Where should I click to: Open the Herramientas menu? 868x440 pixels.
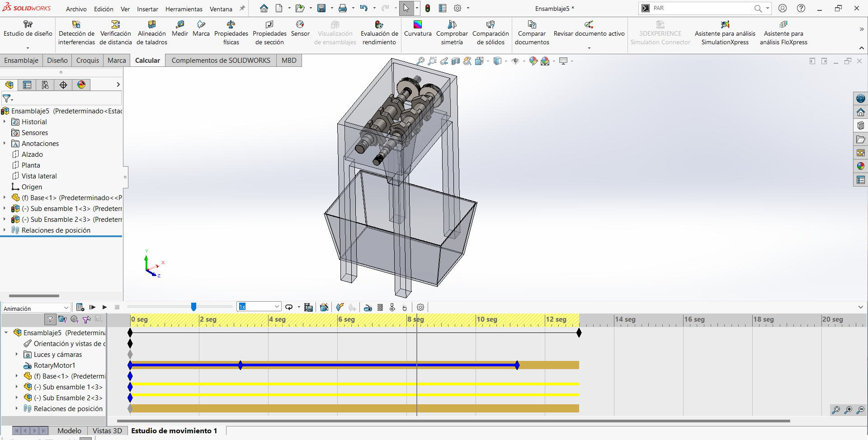184,9
